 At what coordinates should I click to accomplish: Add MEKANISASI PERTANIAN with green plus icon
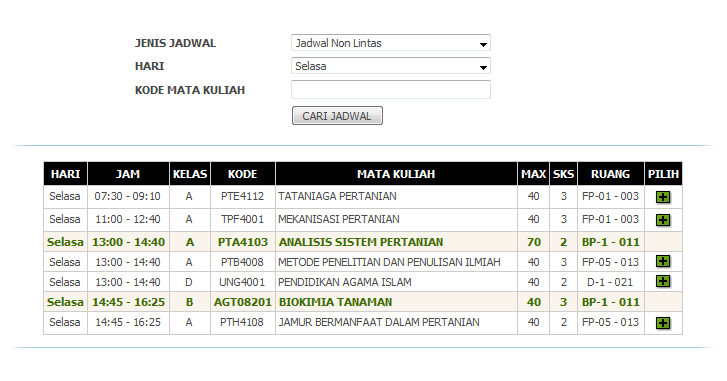pos(663,220)
